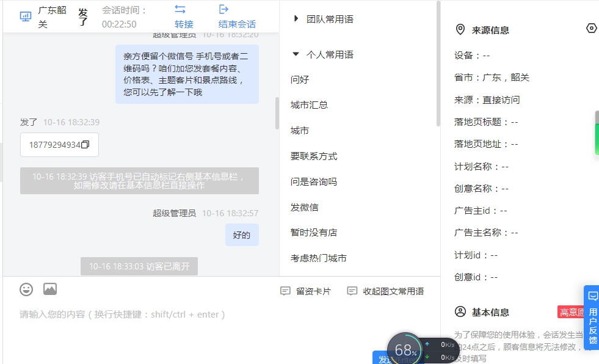Pick the 问是咨询吗 quick phrase
This screenshot has height=364, width=599.
point(314,182)
